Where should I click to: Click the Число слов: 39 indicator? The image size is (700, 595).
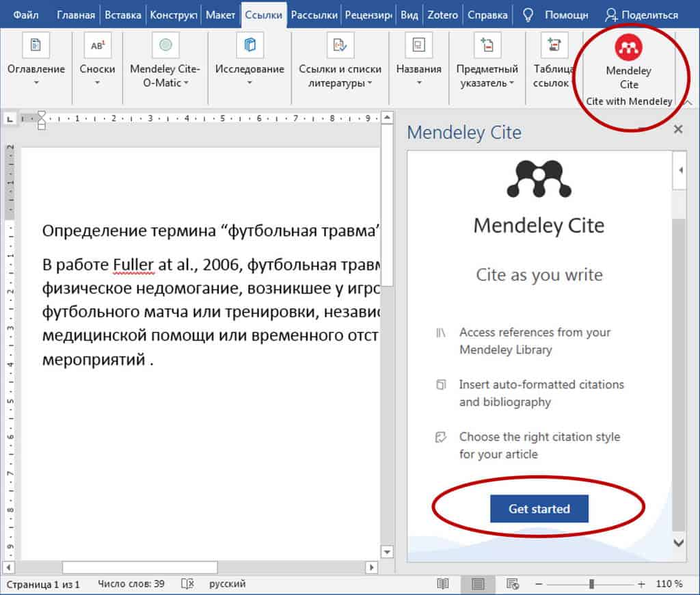(x=131, y=584)
